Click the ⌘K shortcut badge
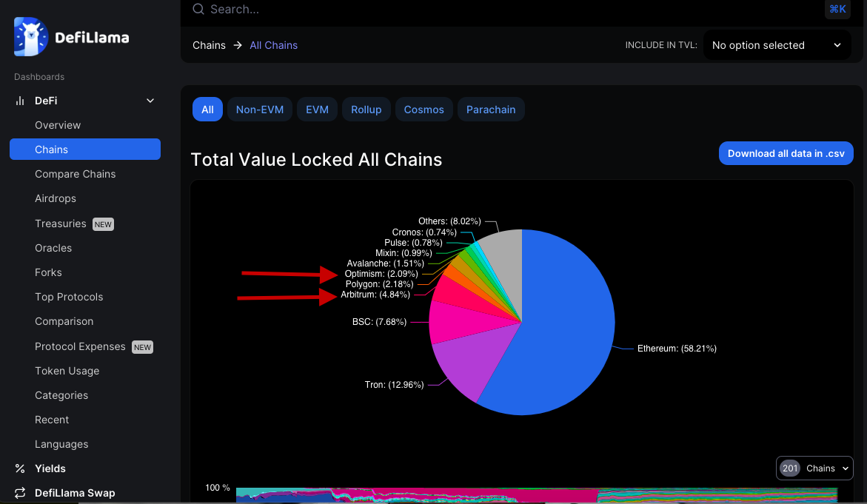Image resolution: width=867 pixels, height=504 pixels. (837, 9)
